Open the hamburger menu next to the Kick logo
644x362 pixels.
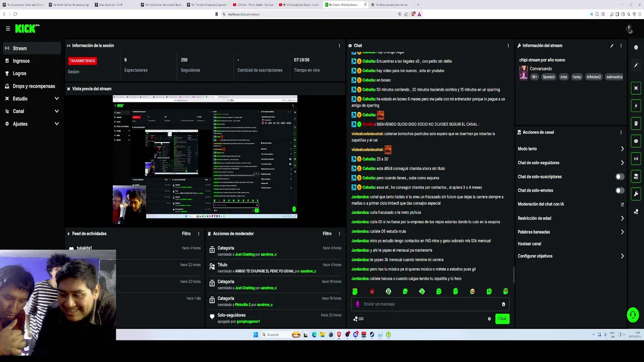point(8,29)
